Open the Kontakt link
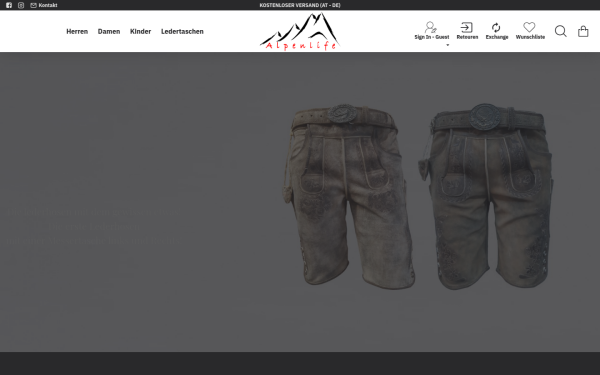 48,5
